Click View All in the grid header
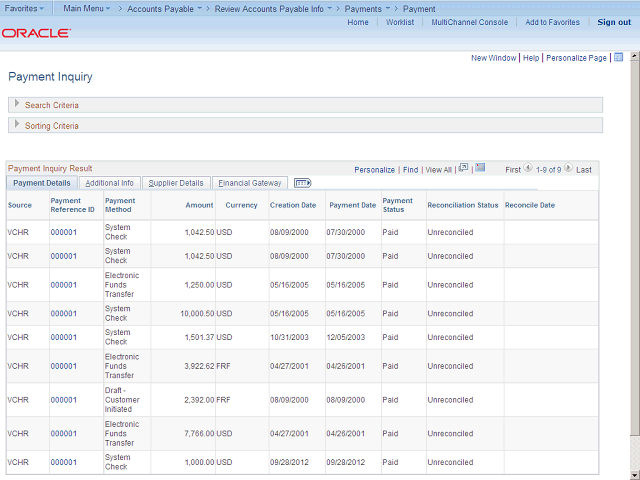 (x=438, y=170)
